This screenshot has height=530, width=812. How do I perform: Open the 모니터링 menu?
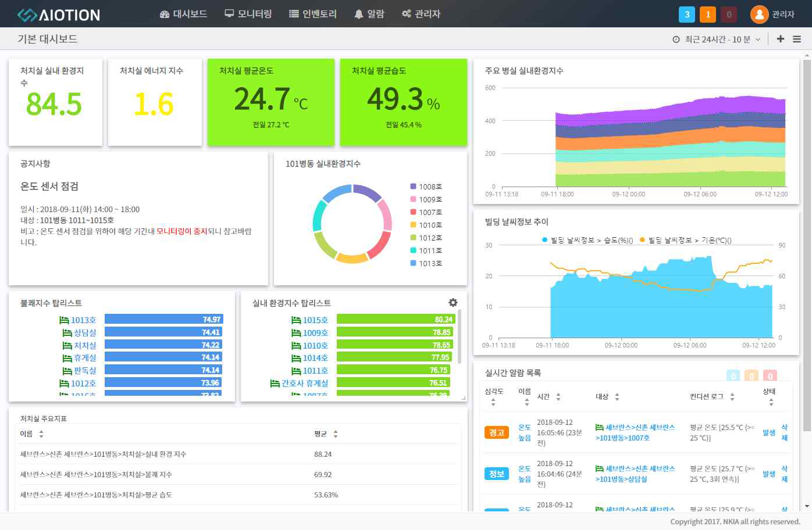click(248, 14)
